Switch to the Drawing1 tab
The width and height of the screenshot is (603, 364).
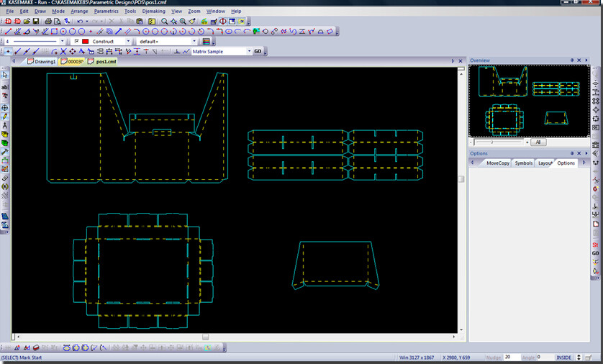(x=42, y=61)
